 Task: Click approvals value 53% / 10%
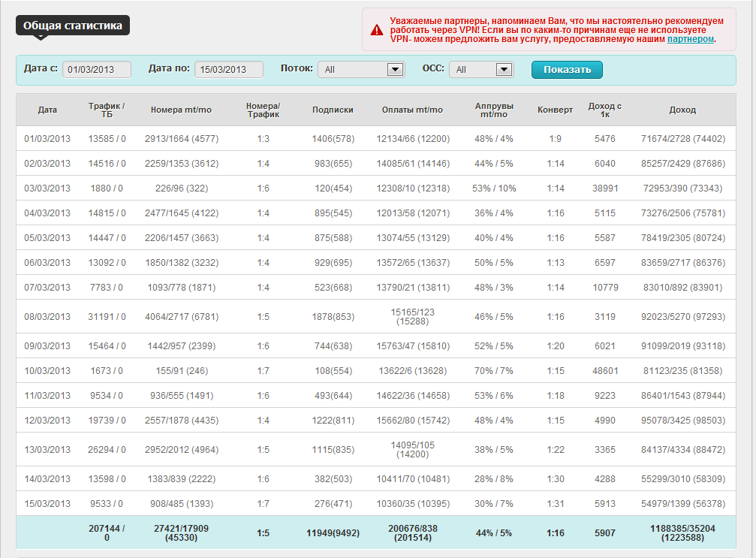click(x=494, y=188)
